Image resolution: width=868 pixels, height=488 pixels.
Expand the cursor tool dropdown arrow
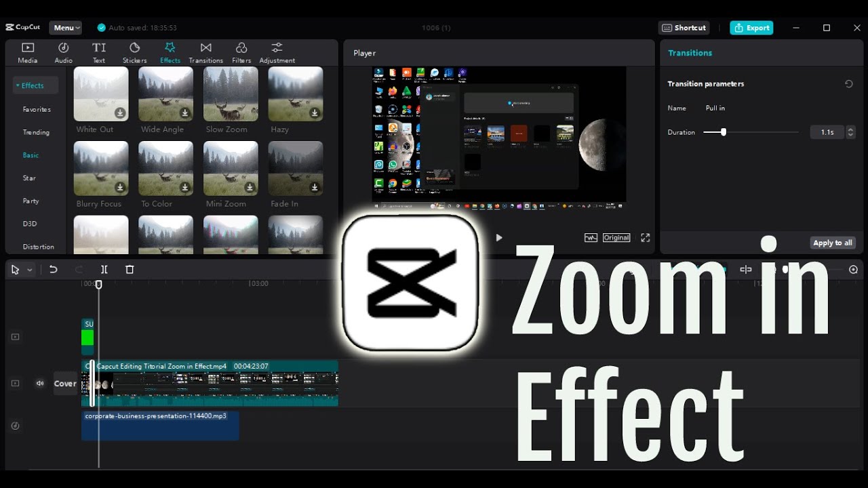tap(28, 269)
